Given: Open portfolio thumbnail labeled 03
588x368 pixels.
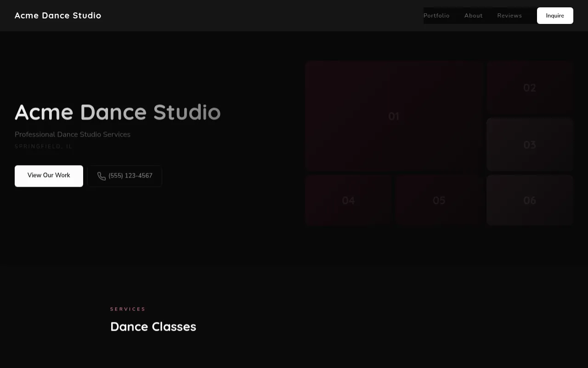Looking at the screenshot, I should [529, 144].
